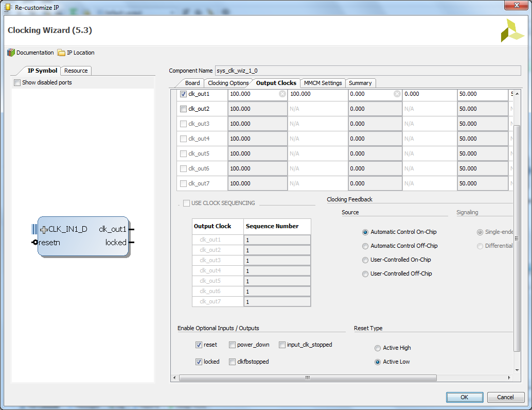Switch to the IP Symbol tab
Viewport: 532px width, 410px height.
[x=42, y=71]
